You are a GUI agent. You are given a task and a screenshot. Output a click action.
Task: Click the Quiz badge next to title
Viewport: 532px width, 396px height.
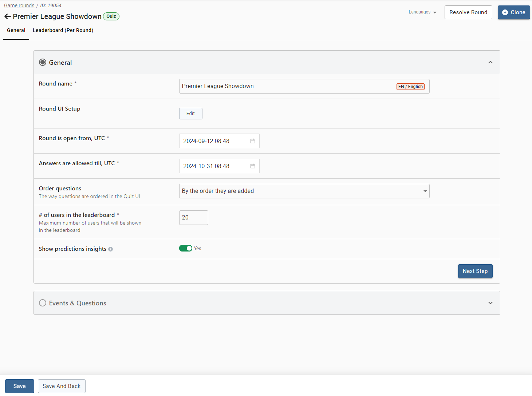coord(111,16)
